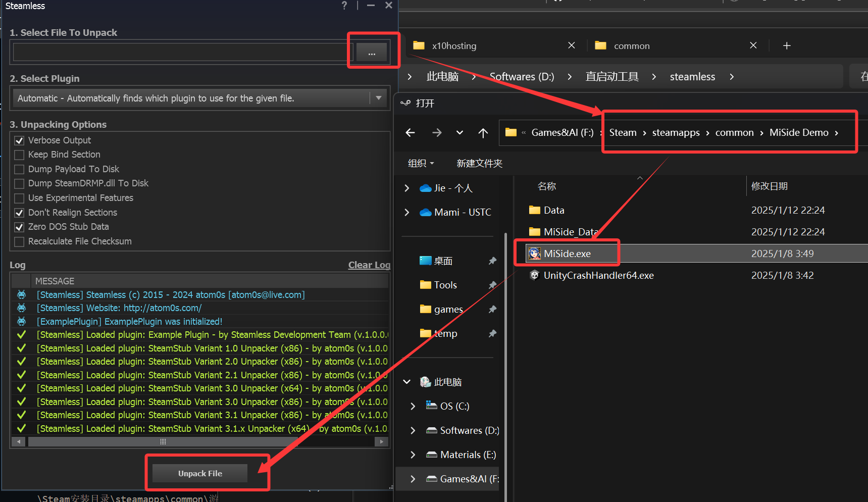Open the Select Plugin dropdown
The width and height of the screenshot is (868, 502).
click(379, 98)
